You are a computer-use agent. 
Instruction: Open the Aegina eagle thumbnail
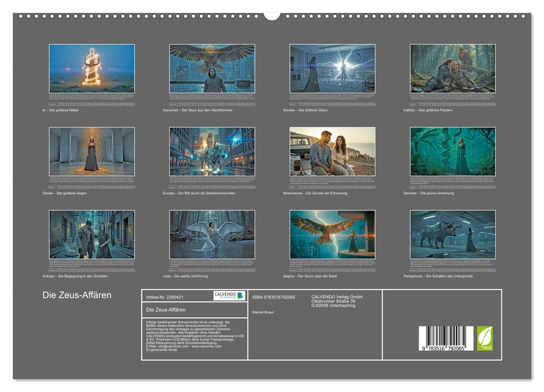click(x=332, y=235)
